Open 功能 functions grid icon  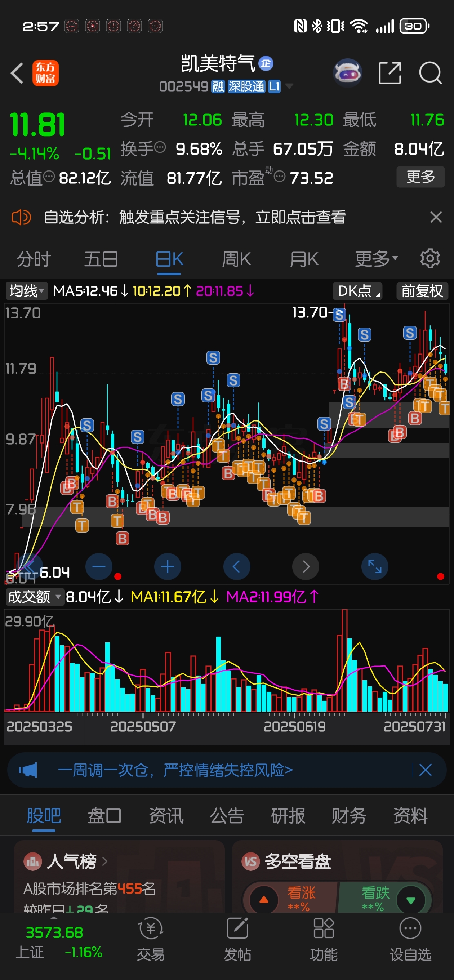click(x=324, y=939)
